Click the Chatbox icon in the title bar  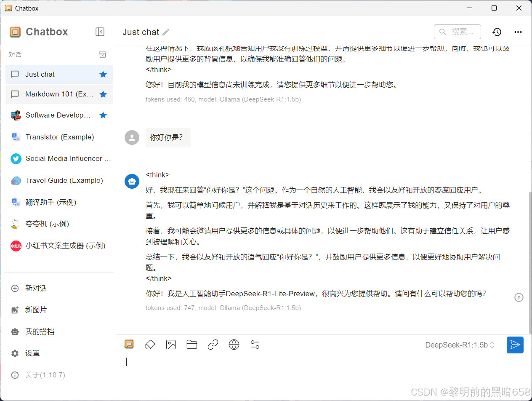[8, 8]
